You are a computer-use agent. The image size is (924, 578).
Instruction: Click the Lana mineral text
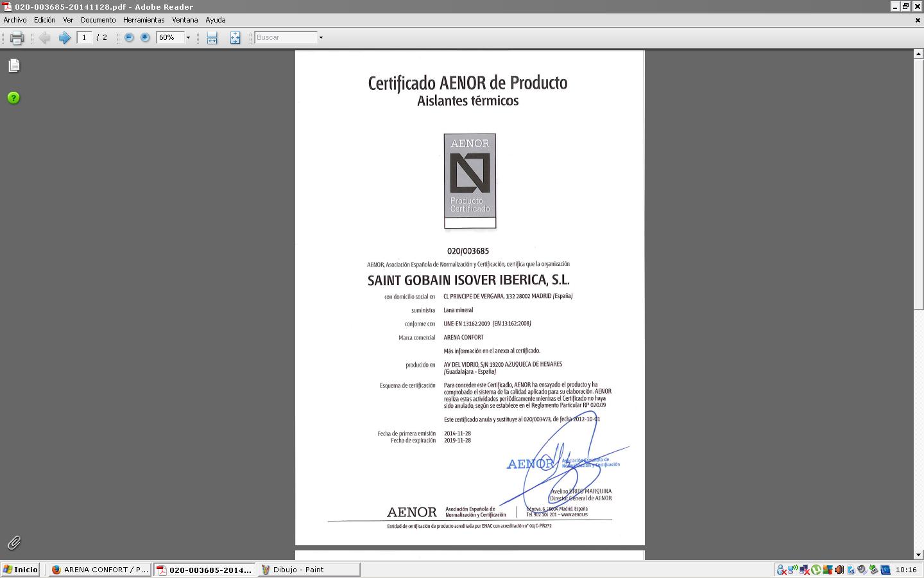click(458, 310)
